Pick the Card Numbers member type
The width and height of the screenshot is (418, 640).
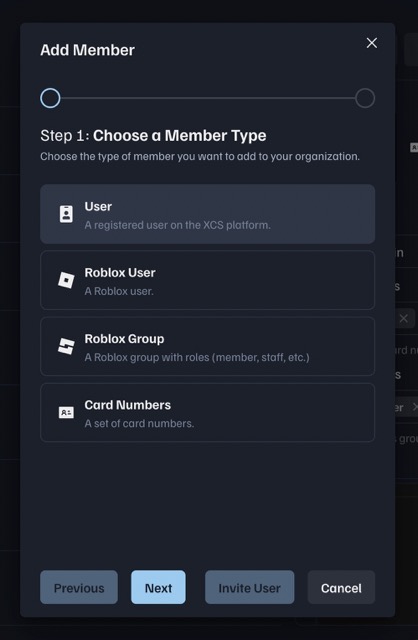pos(207,412)
